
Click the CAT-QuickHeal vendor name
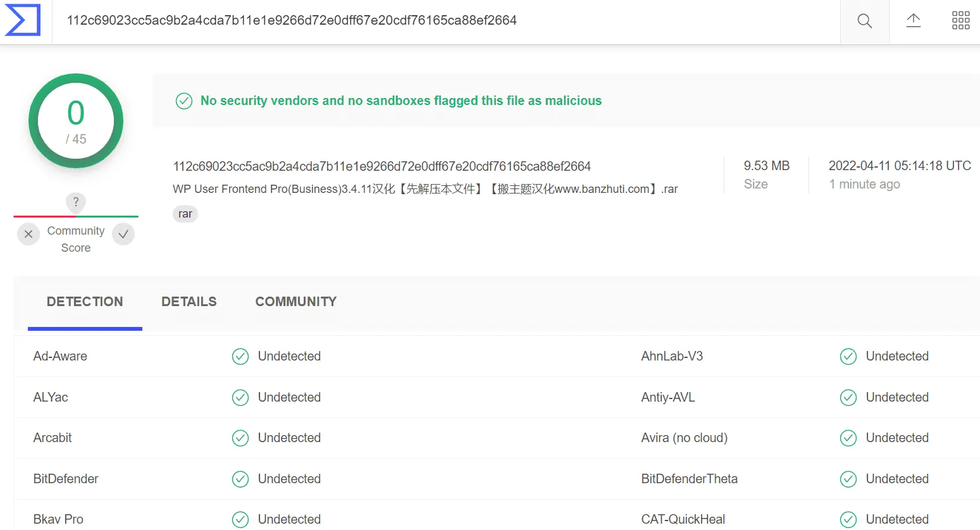683,519
